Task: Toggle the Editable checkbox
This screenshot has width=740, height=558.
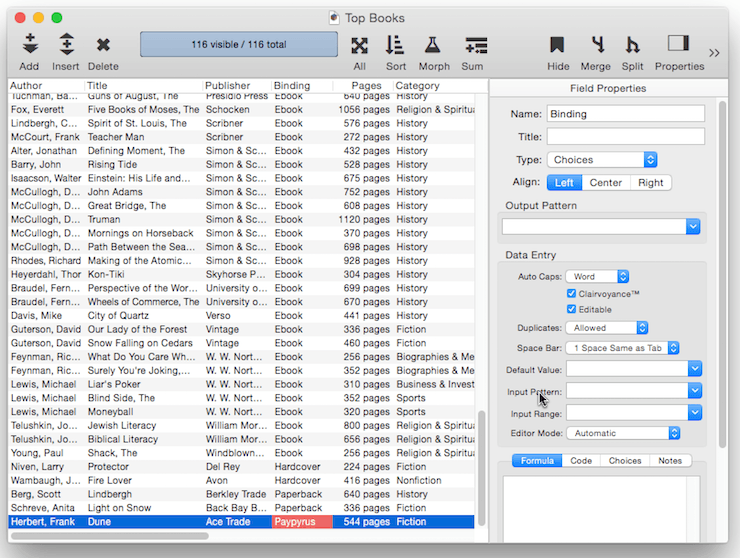Action: (x=572, y=309)
